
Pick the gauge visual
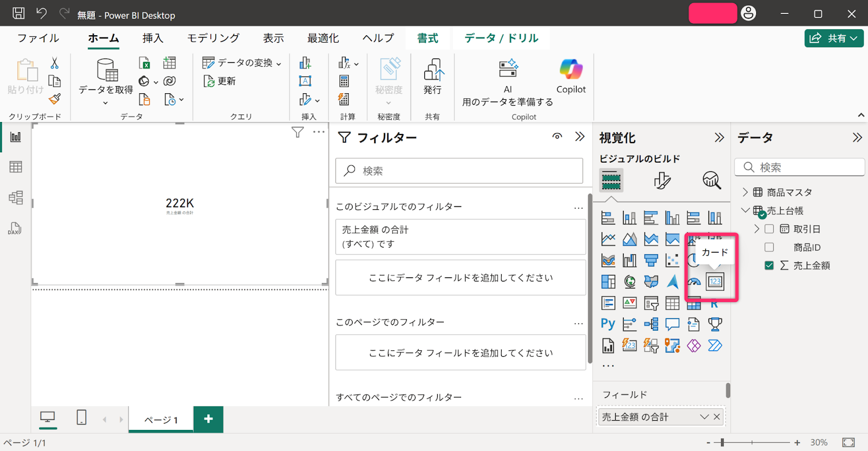pos(694,281)
